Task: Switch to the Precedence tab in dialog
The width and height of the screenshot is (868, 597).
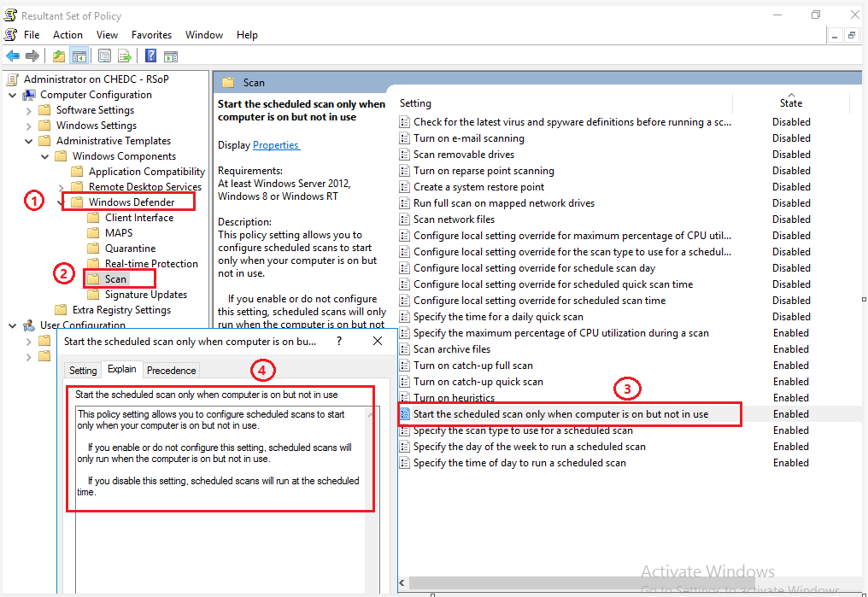Action: (171, 370)
